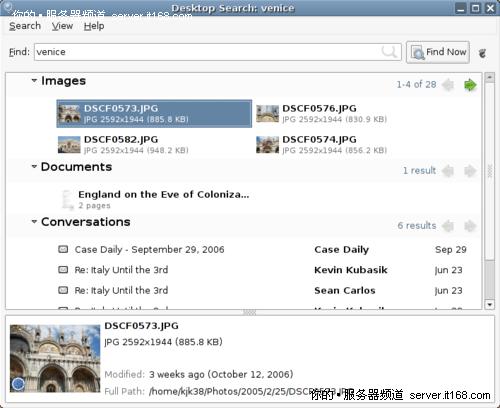Open the Help menu

(x=94, y=26)
